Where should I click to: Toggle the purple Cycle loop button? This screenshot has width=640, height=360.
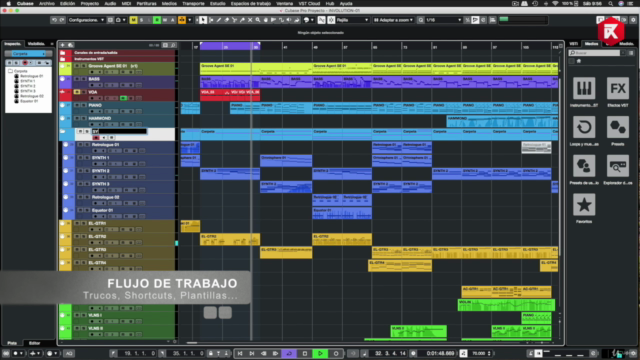coord(289,353)
